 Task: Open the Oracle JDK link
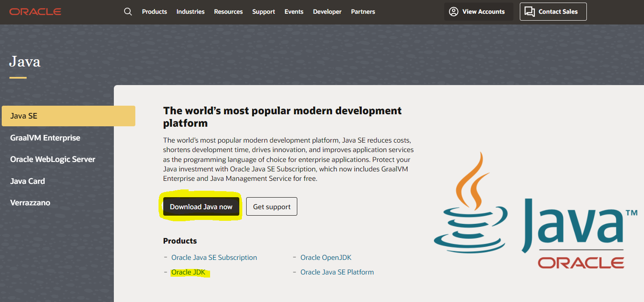[x=188, y=272]
